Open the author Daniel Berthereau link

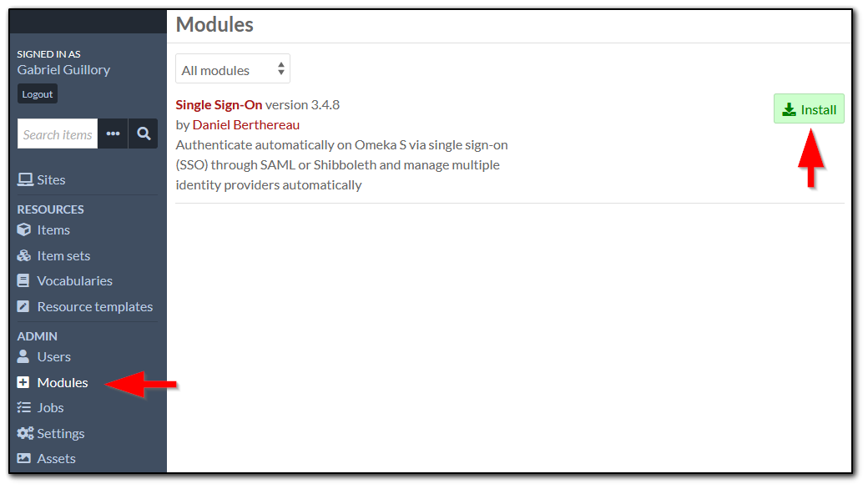point(245,125)
